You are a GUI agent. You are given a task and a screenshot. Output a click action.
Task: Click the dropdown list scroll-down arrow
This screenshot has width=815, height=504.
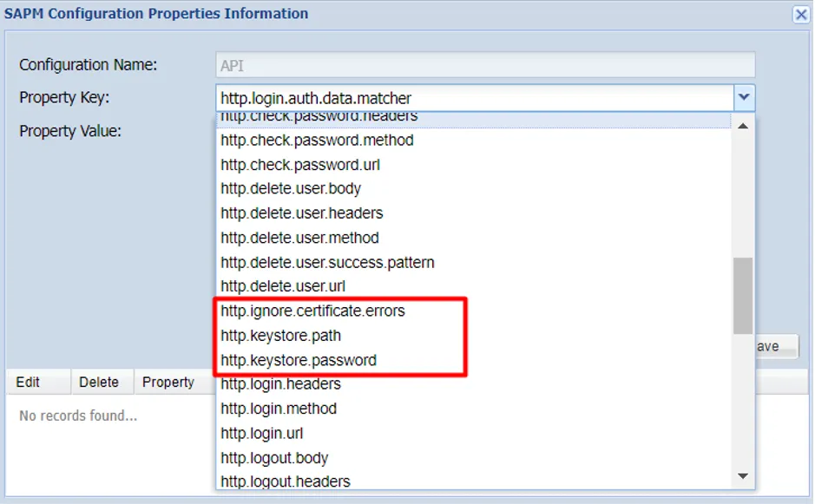743,476
